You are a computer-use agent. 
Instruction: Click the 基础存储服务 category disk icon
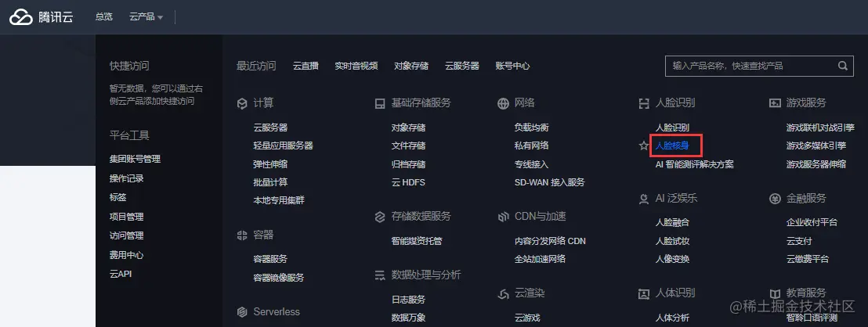click(380, 103)
